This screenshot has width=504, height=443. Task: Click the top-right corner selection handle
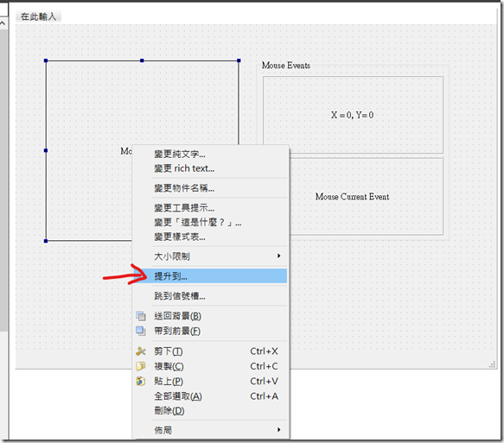pyautogui.click(x=239, y=60)
